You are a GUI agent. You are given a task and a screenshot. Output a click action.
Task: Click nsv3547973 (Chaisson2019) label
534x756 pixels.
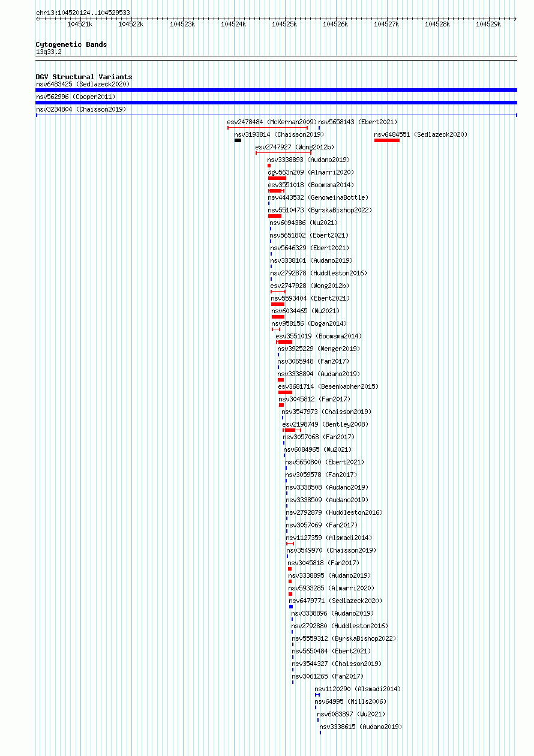coord(326,412)
